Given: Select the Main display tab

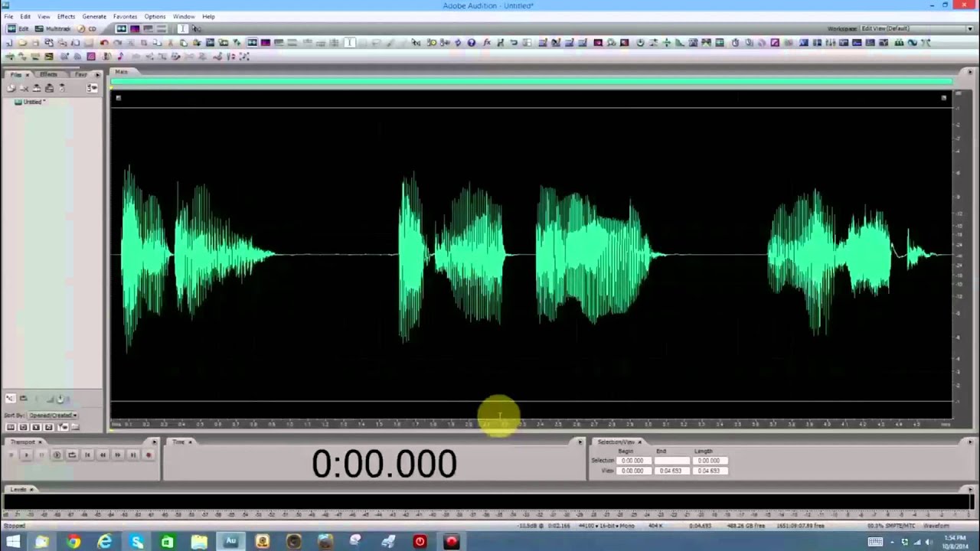Looking at the screenshot, I should point(122,71).
